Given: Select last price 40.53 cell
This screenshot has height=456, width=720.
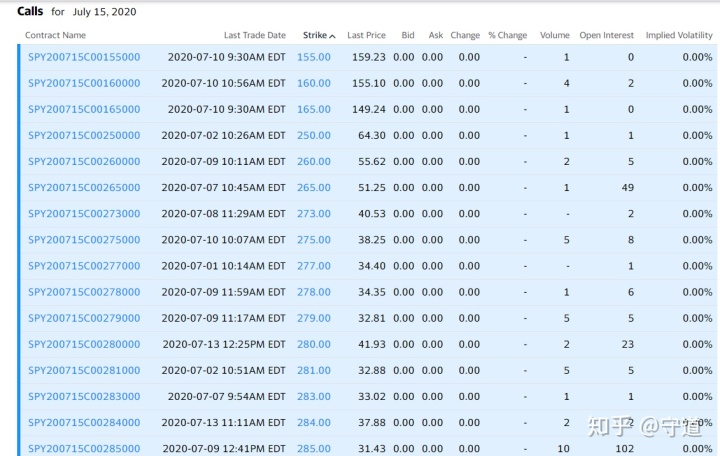Looking at the screenshot, I should coord(371,214).
